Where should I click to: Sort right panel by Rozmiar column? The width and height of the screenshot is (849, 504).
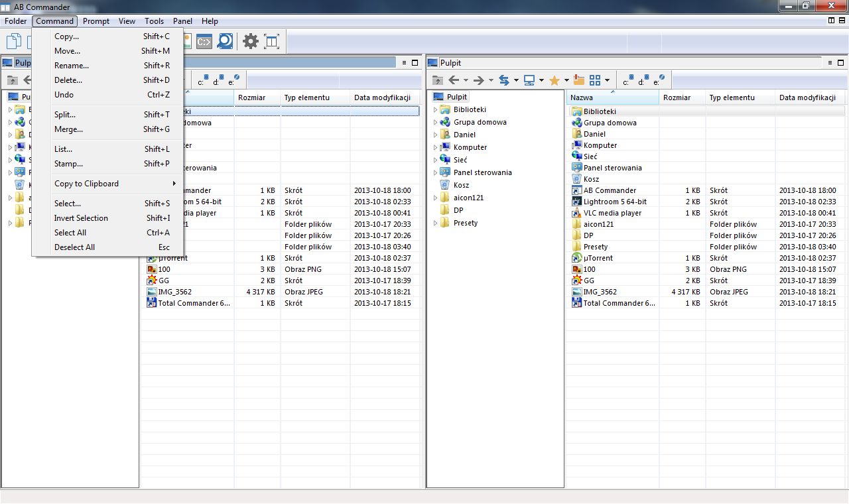click(x=683, y=97)
